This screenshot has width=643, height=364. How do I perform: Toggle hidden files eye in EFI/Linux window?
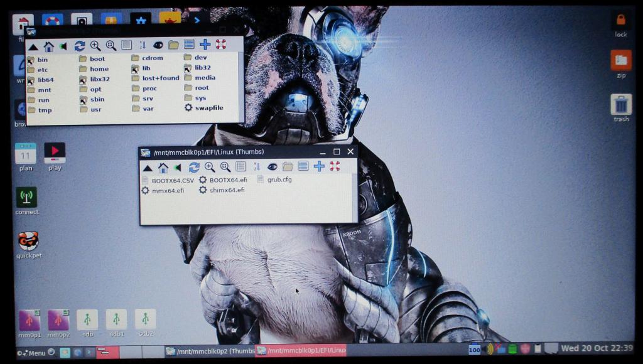(273, 166)
